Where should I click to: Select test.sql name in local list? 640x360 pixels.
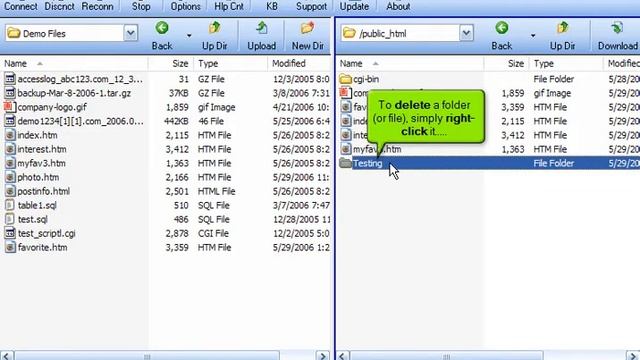pyautogui.click(x=33, y=219)
